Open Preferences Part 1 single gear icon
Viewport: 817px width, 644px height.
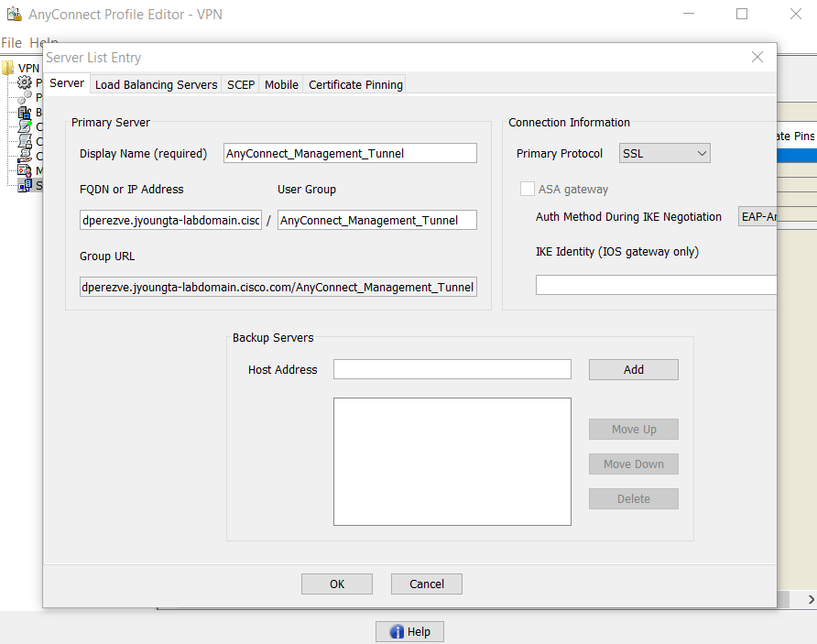pyautogui.click(x=25, y=82)
